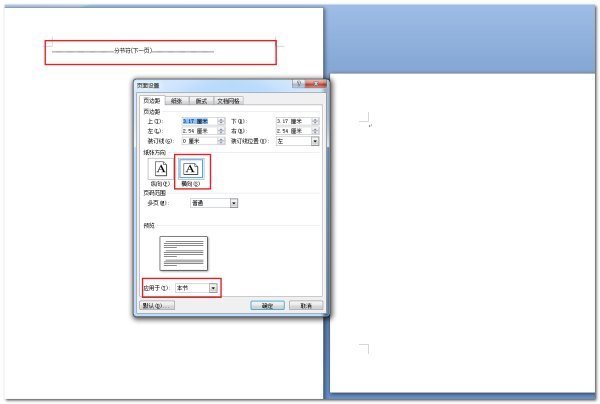Open the 应用于 (apply to) dropdown
Viewport: 600px width, 404px height.
(x=213, y=288)
